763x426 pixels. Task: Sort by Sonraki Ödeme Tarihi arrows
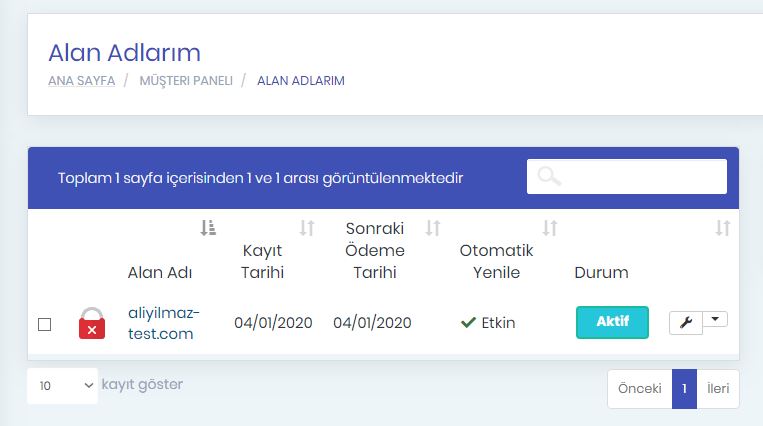(x=433, y=228)
